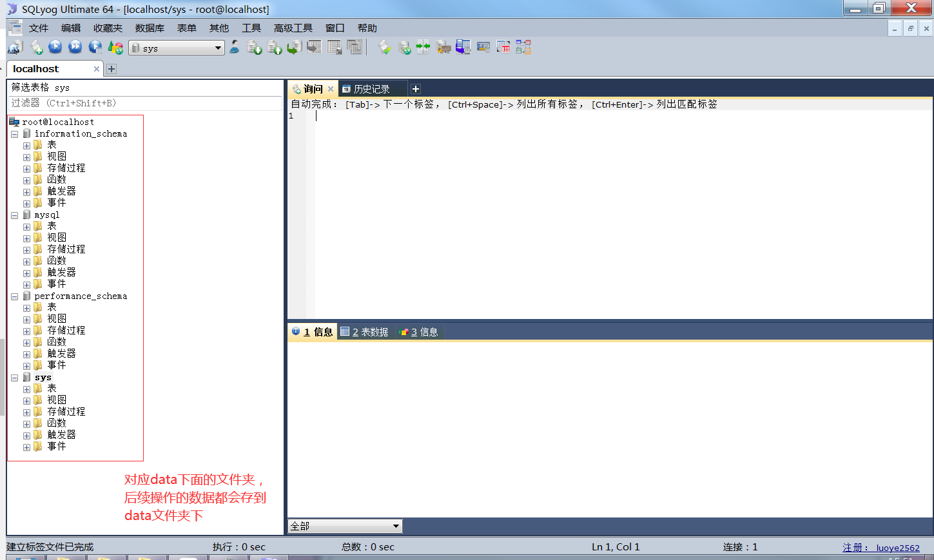This screenshot has height=560, width=934.
Task: Collapse the sys database node
Action: click(14, 378)
